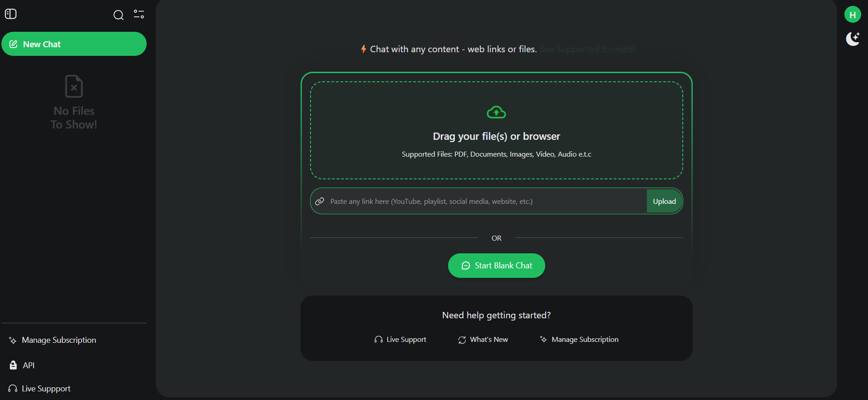Start a New Chat
The width and height of the screenshot is (868, 400).
74,44
